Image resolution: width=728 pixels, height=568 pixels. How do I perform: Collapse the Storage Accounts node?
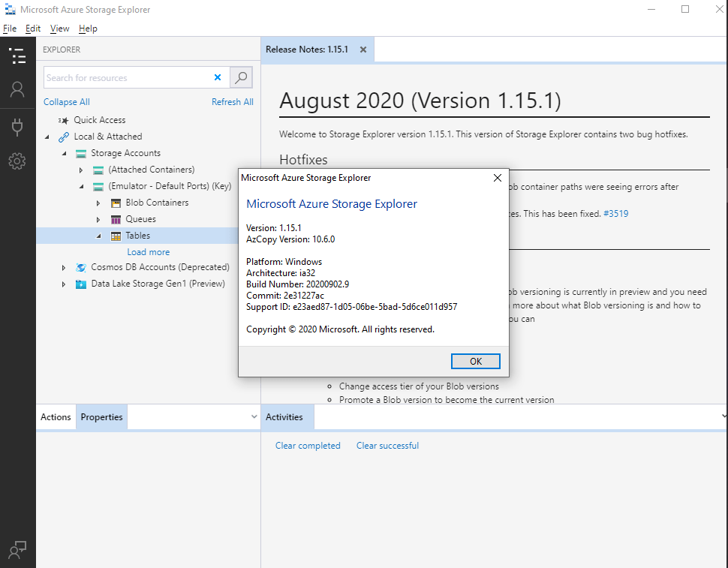click(x=64, y=154)
